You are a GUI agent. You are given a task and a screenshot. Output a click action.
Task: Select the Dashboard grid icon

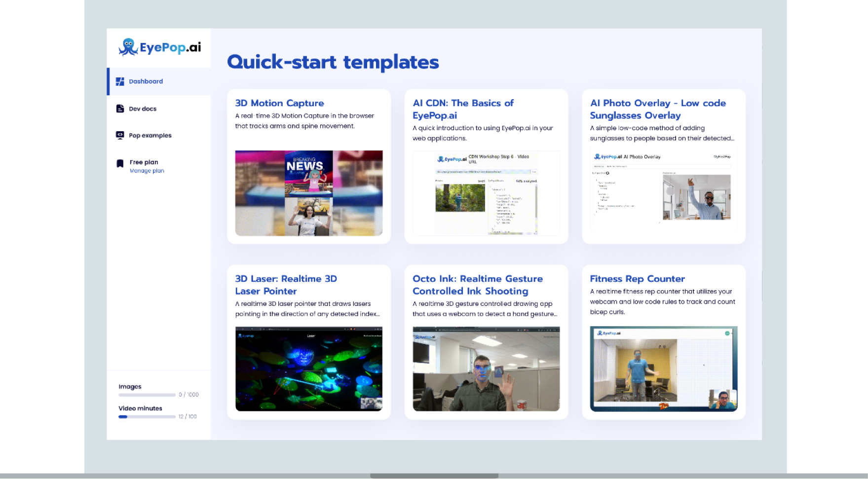point(120,81)
